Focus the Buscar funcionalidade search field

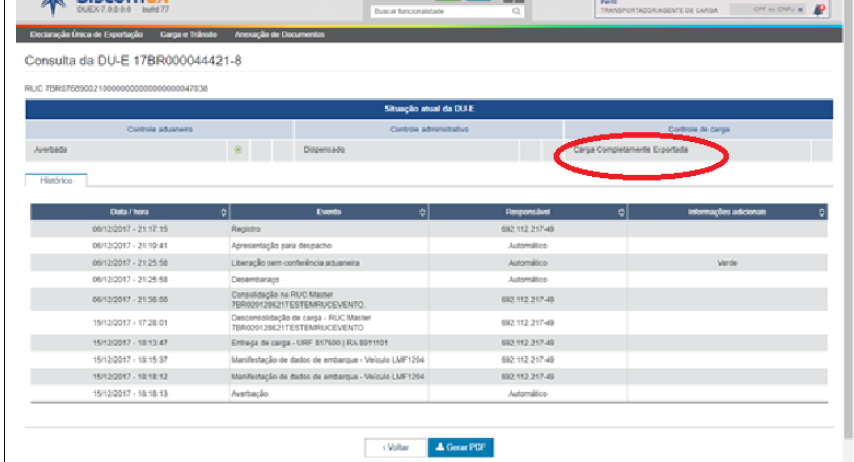(x=440, y=11)
